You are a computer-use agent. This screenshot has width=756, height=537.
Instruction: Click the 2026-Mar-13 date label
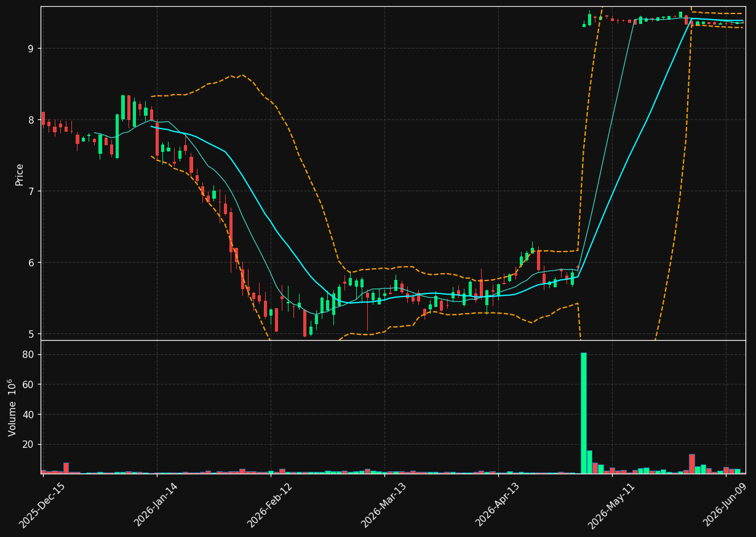pyautogui.click(x=383, y=505)
